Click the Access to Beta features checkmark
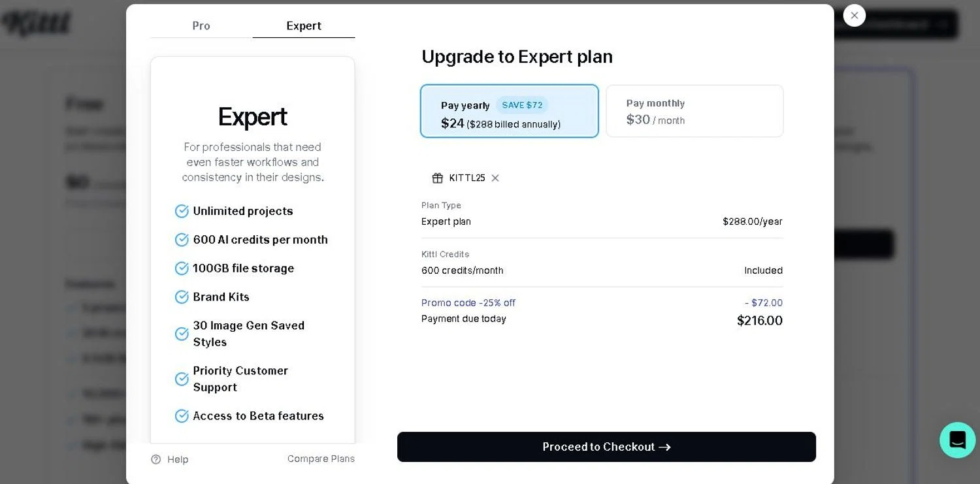 tap(182, 416)
